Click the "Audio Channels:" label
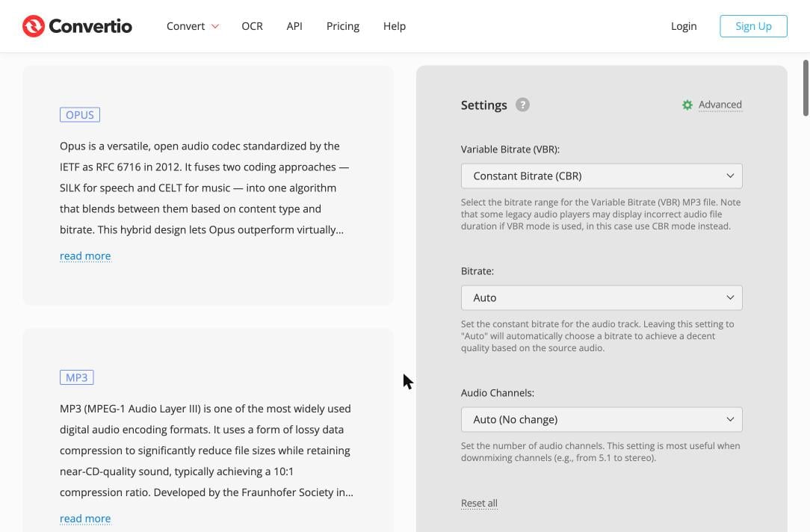Viewport: 810px width, 532px height. 497,393
